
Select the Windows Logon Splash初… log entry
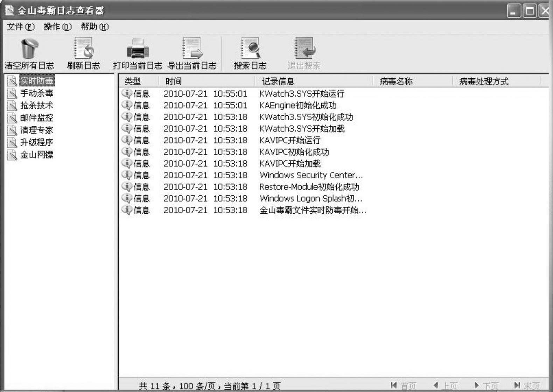[x=311, y=198]
